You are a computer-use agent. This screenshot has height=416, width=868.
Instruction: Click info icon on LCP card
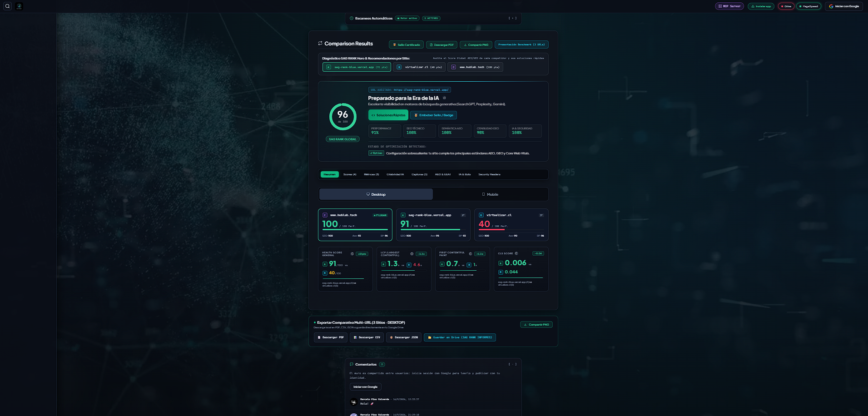[412, 254]
